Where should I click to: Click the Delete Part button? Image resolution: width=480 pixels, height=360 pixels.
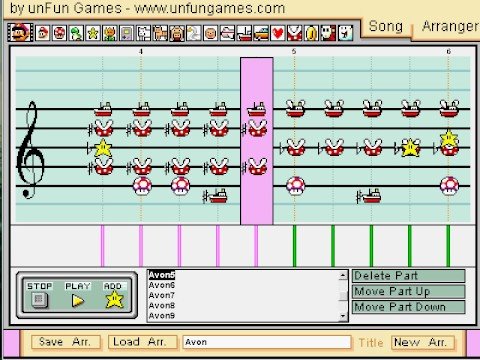coord(409,276)
